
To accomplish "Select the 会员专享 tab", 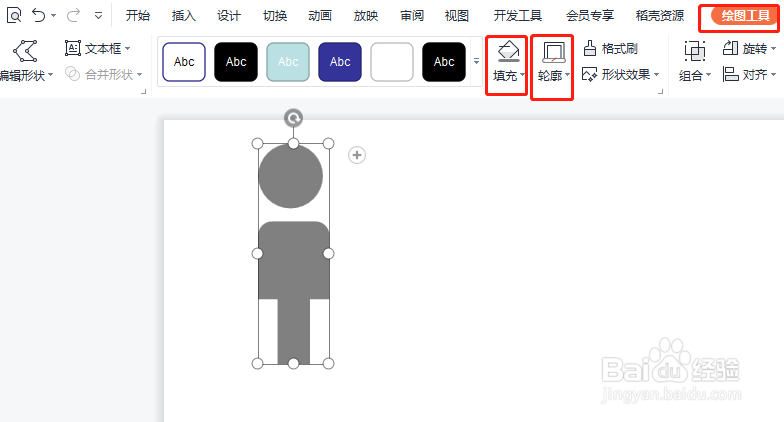I will (x=590, y=16).
